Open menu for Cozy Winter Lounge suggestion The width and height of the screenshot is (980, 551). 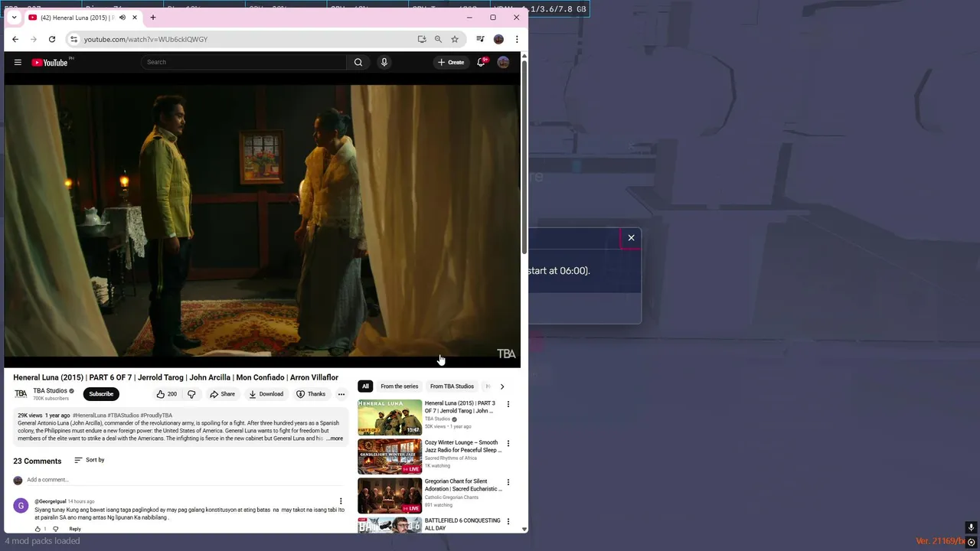point(508,443)
